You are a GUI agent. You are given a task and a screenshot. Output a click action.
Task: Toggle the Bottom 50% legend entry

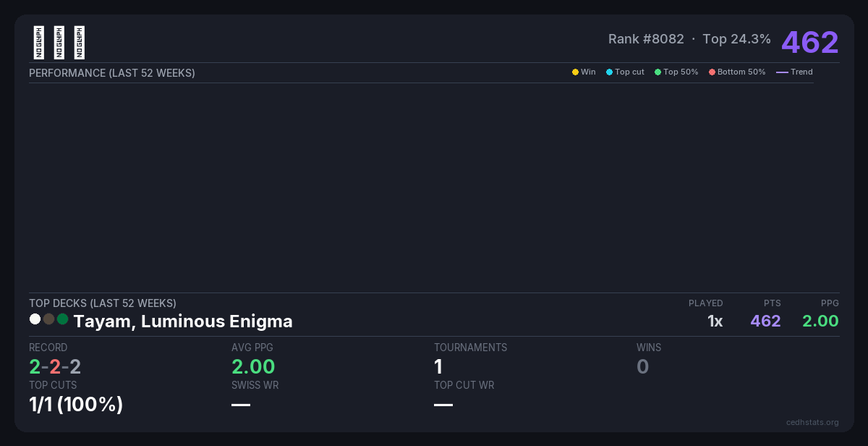(x=736, y=72)
